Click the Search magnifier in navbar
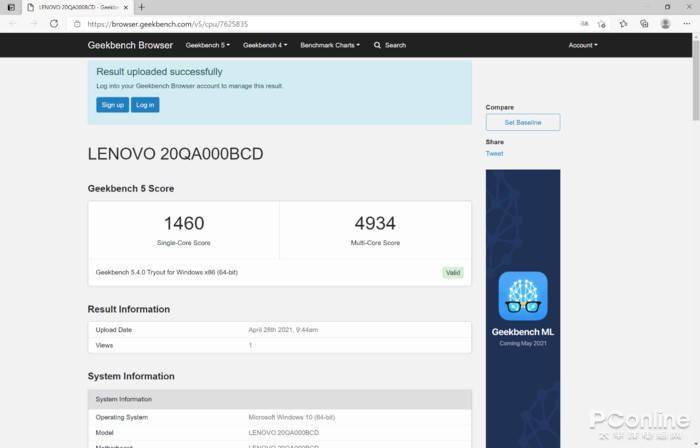The image size is (700, 448). [x=377, y=45]
